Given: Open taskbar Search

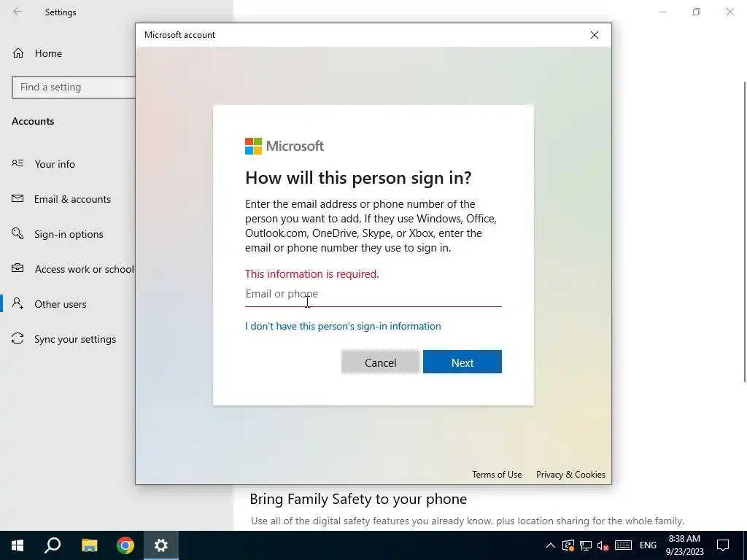Looking at the screenshot, I should pyautogui.click(x=53, y=545).
